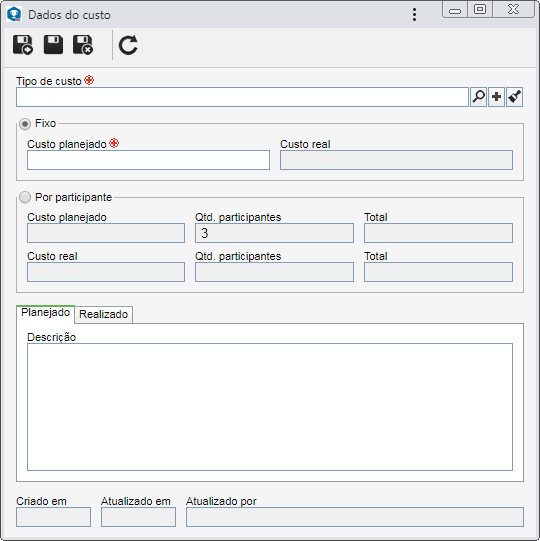Open the three-dot options menu
This screenshot has height=541, width=540.
pyautogui.click(x=414, y=14)
